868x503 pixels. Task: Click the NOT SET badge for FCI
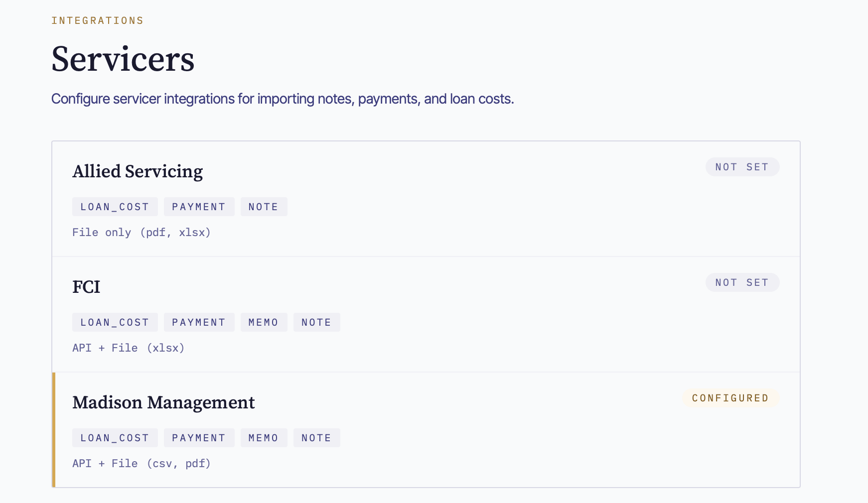[x=742, y=282]
